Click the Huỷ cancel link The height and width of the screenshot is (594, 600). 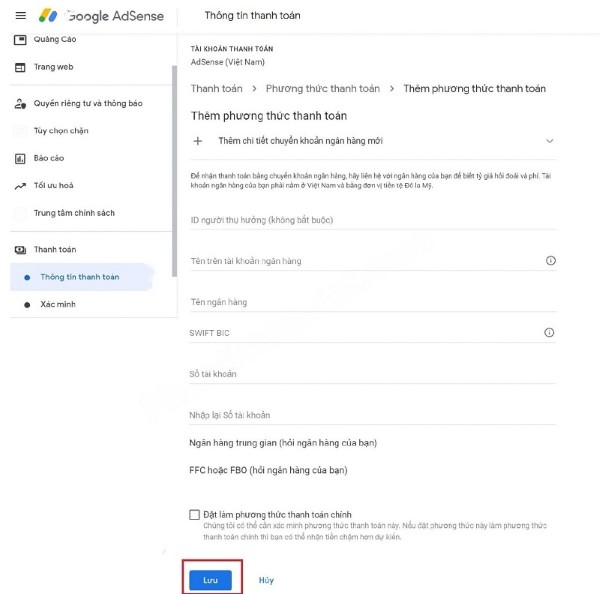[x=266, y=580]
